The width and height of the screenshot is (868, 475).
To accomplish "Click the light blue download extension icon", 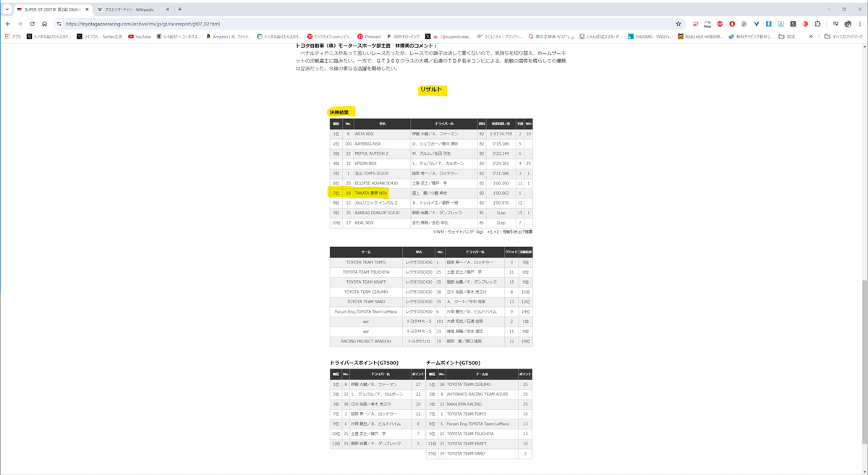I will point(781,23).
